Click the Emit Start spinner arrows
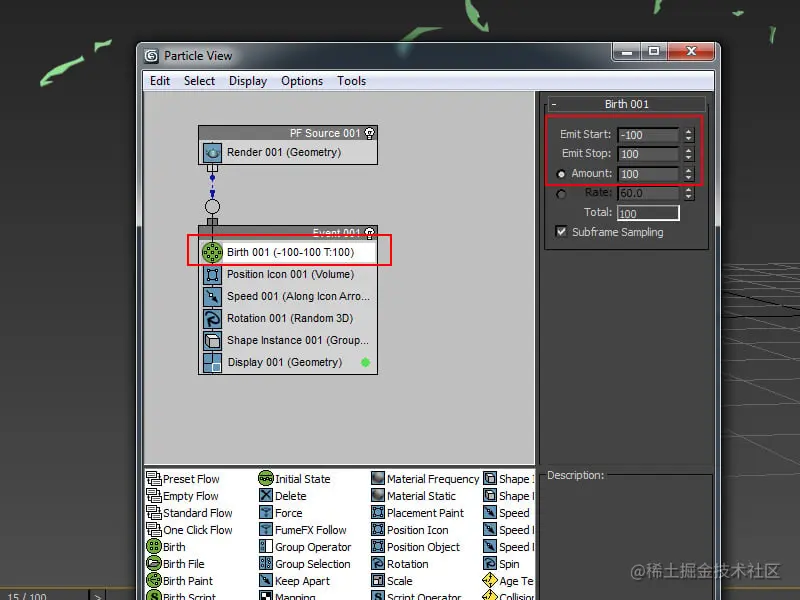 689,135
